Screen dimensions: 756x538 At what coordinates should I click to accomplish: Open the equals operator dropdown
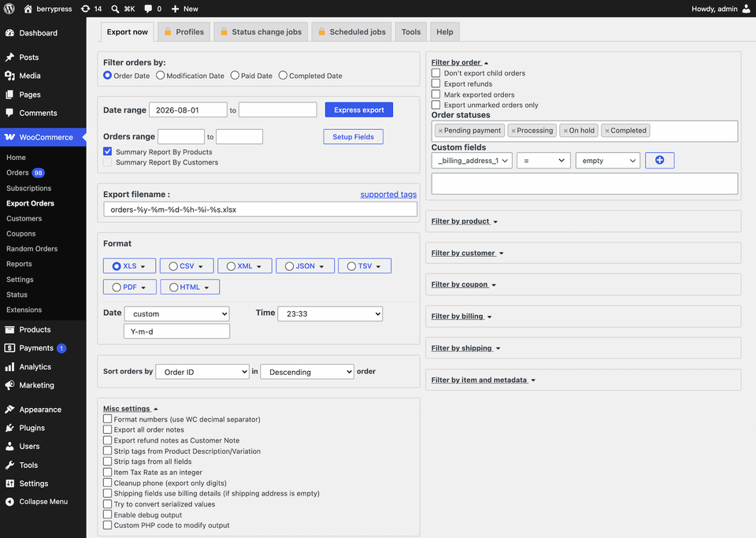click(543, 161)
